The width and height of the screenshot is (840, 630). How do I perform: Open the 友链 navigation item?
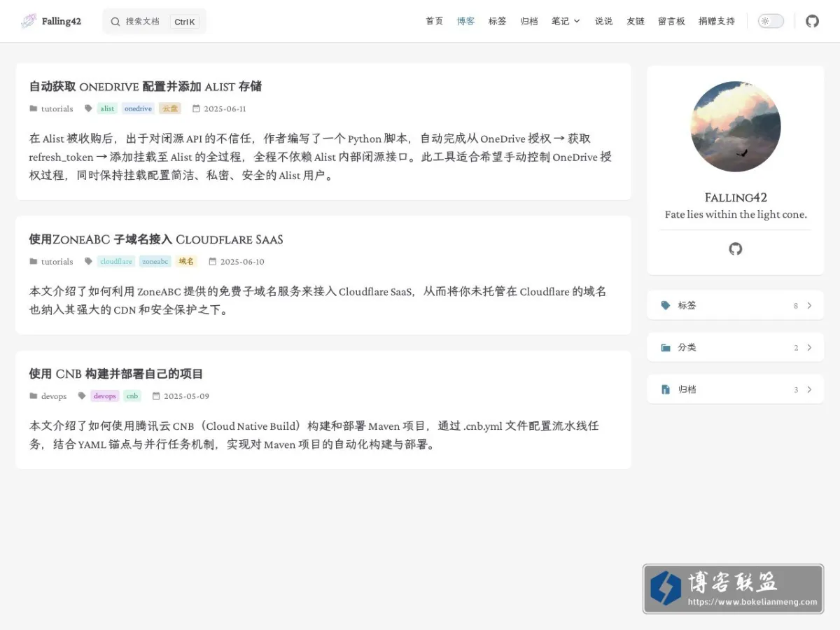point(635,21)
